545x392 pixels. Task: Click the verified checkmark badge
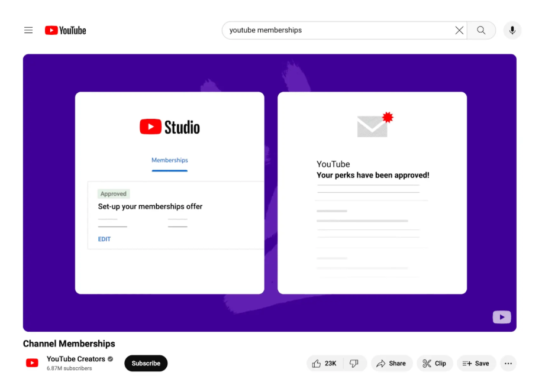[x=110, y=359]
